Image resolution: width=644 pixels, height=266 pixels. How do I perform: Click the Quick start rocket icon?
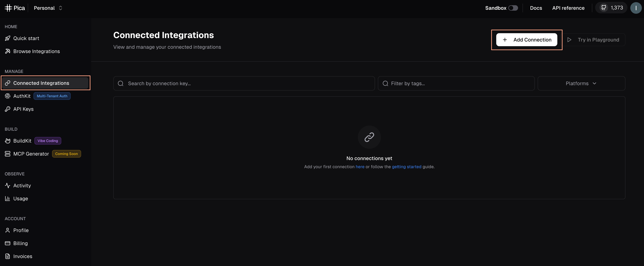[x=8, y=38]
